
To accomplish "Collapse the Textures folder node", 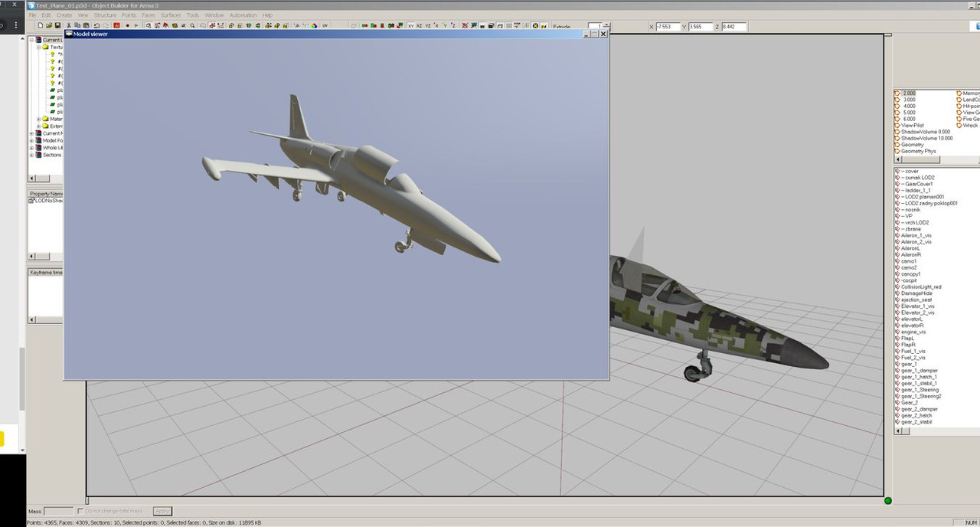I will click(39, 47).
